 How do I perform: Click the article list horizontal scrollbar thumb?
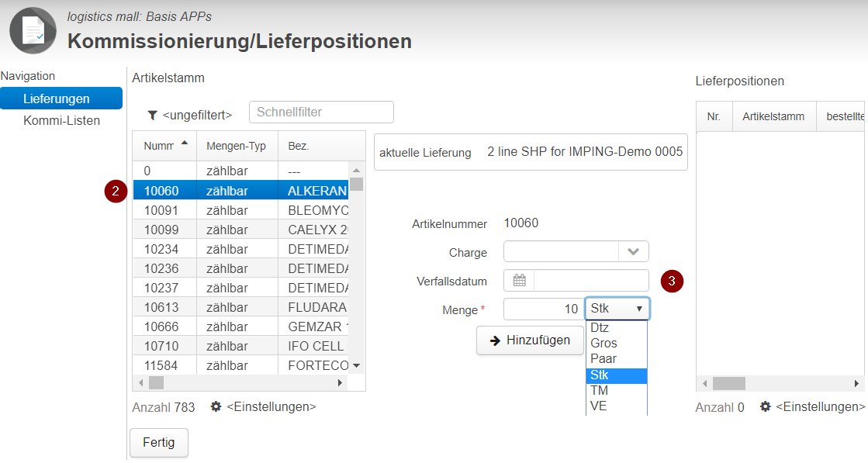(157, 383)
